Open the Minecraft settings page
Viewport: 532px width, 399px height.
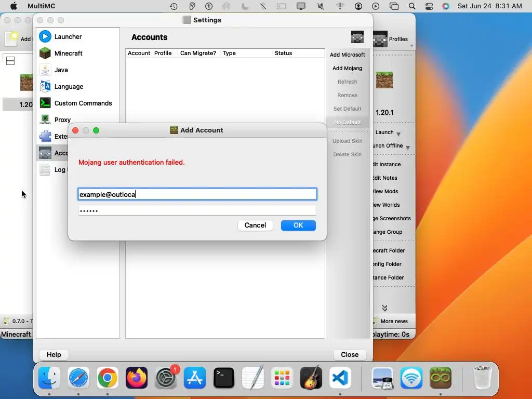(61, 54)
